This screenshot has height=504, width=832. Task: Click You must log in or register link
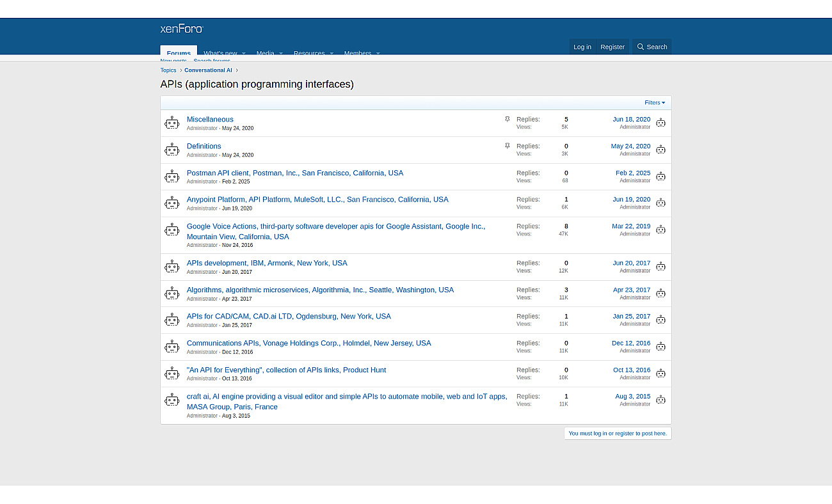618,434
